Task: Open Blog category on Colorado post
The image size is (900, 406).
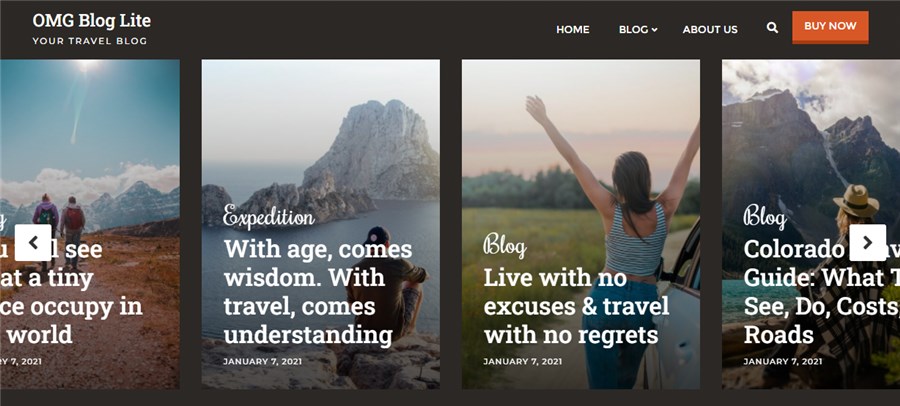Action: [x=765, y=216]
